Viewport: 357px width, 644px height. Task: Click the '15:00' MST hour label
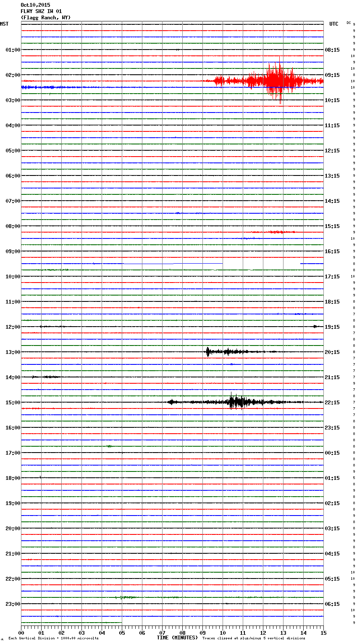[13, 402]
